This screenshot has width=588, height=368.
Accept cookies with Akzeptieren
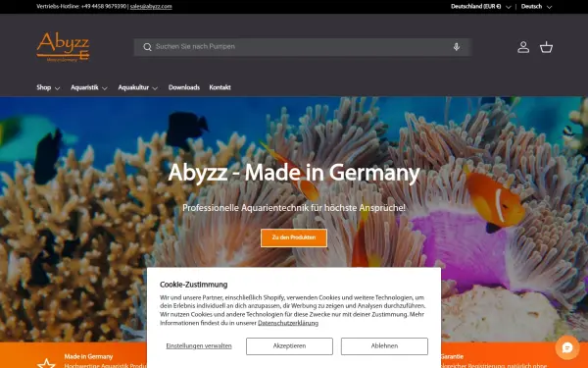[x=289, y=345]
